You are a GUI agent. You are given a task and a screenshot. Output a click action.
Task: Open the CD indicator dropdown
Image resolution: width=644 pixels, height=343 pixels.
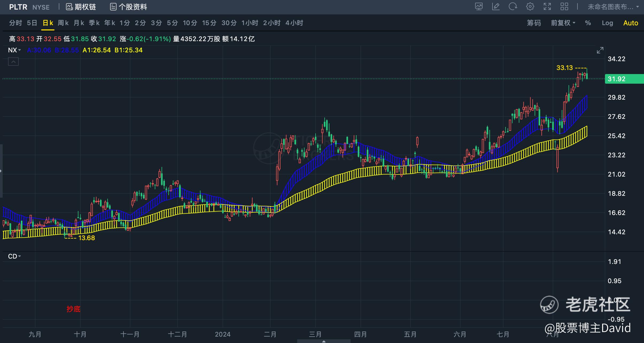coord(14,256)
